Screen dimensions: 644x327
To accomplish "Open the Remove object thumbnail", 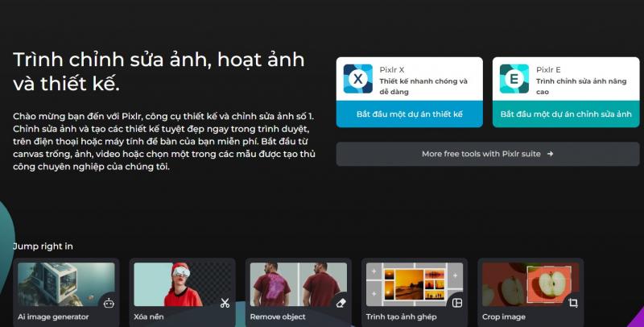I will pos(299,284).
